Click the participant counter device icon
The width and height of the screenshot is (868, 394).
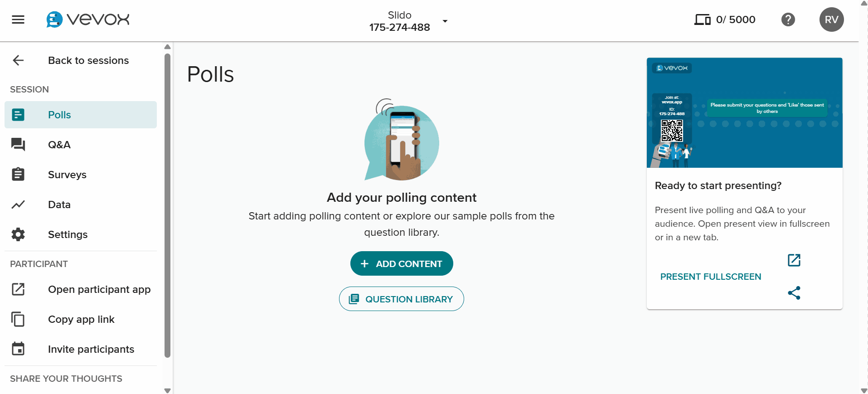(703, 19)
